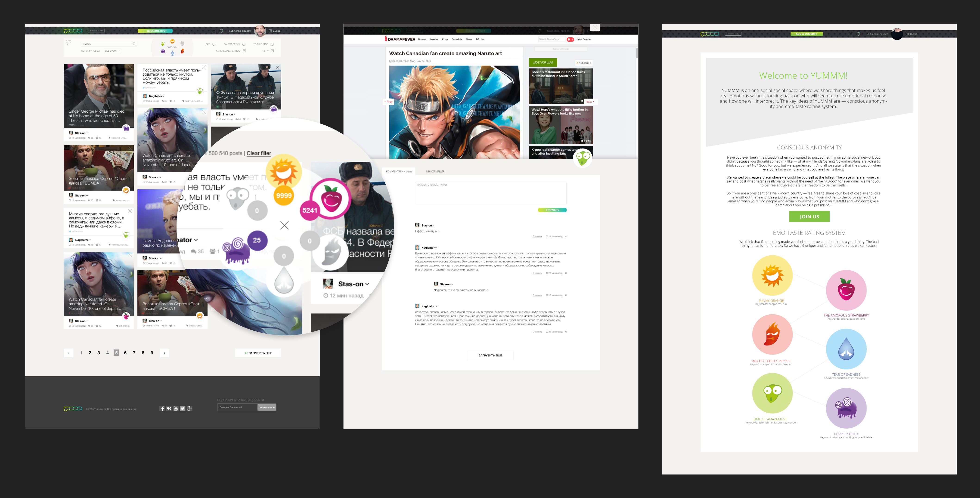
Task: Open Facebook icon in the footer
Action: tap(162, 408)
